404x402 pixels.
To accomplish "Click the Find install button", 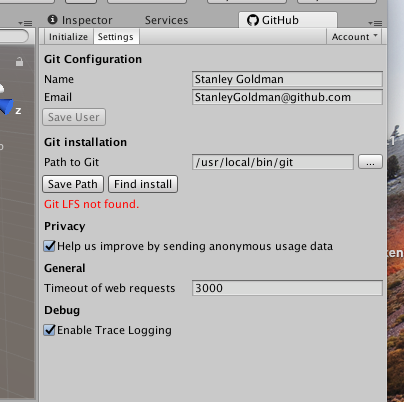I will tap(143, 184).
